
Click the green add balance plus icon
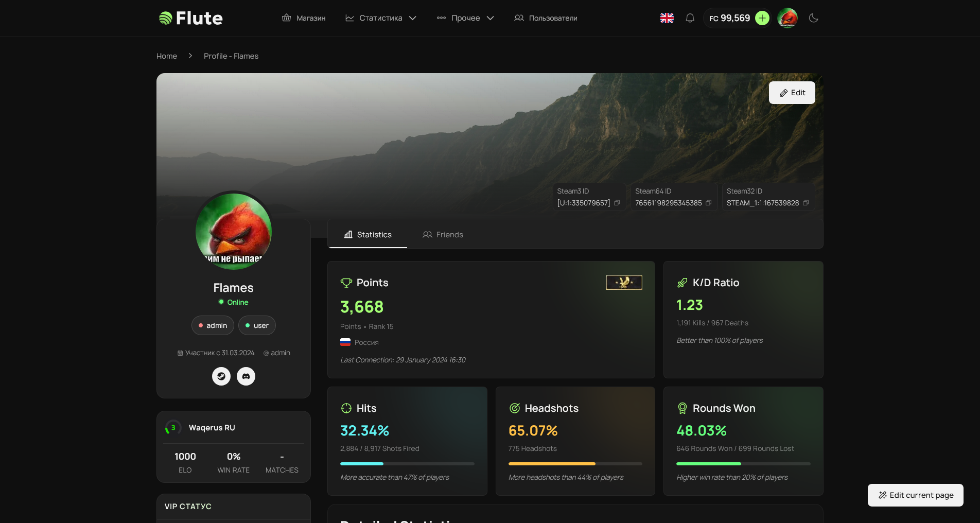762,18
